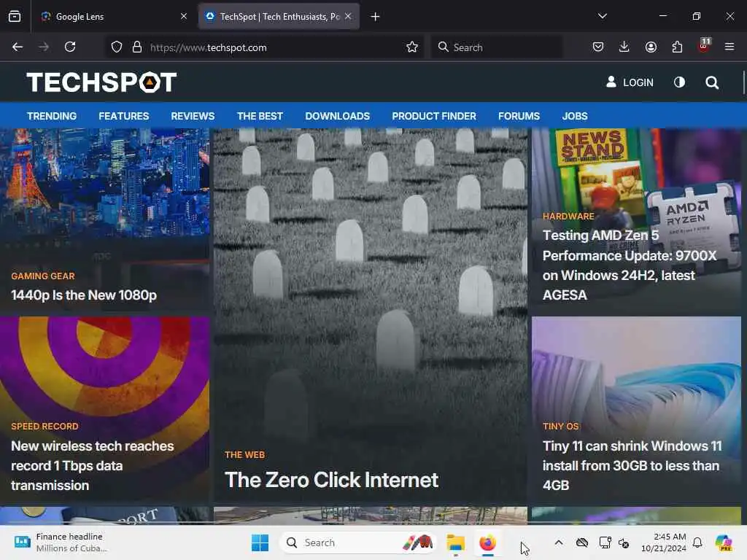Select the TechSpot tab

tap(279, 17)
